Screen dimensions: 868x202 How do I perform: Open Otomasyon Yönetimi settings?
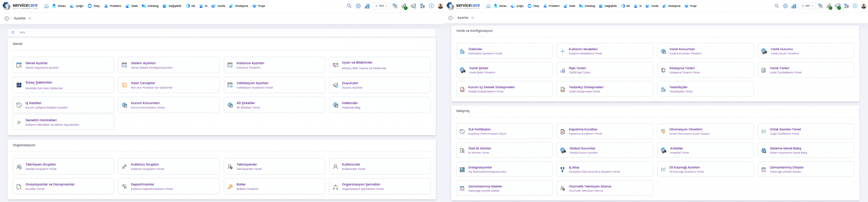pos(705,132)
